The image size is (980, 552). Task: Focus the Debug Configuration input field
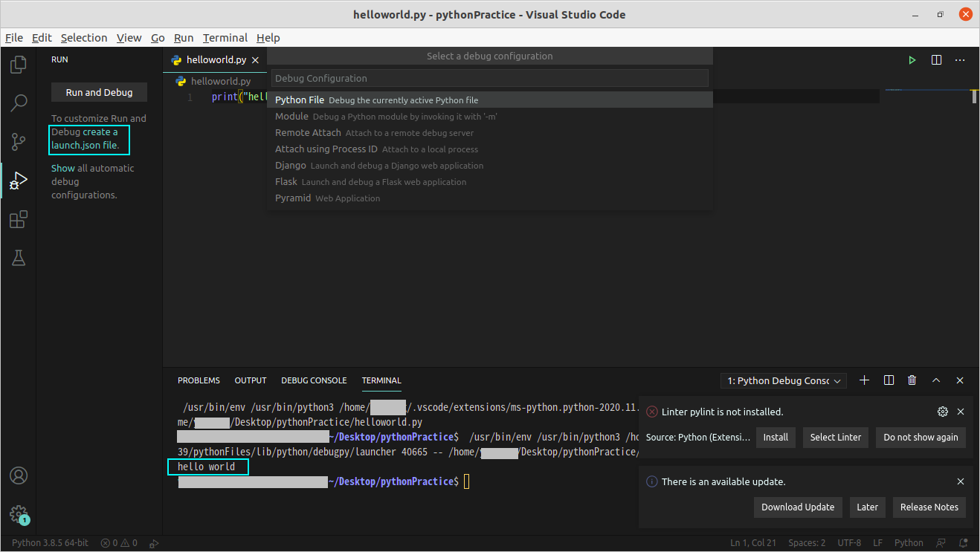tap(489, 78)
